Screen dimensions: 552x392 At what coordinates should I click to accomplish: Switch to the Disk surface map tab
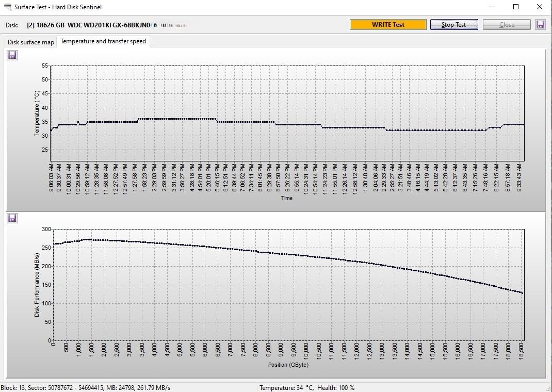pos(31,42)
